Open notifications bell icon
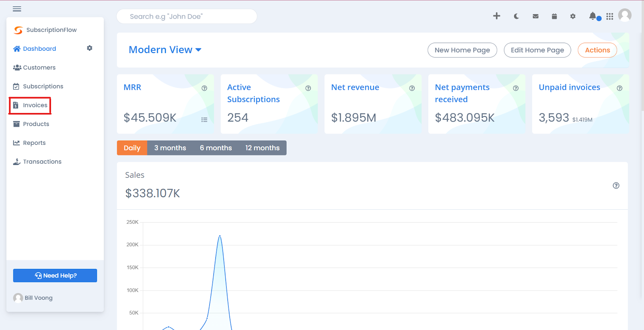This screenshot has height=330, width=644. click(592, 16)
